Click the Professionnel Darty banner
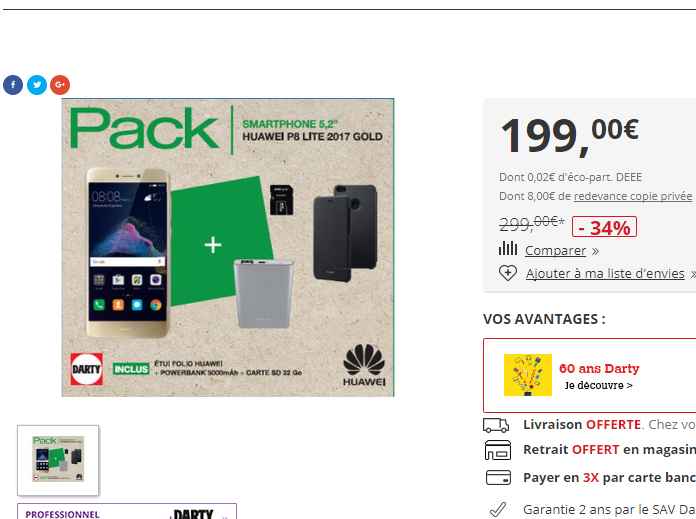 click(x=127, y=511)
